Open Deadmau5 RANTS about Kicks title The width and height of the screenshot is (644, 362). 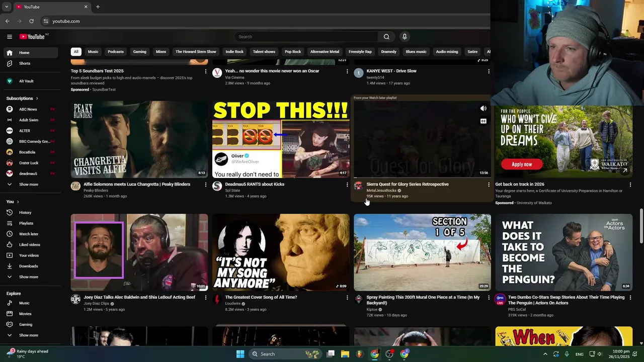(255, 185)
